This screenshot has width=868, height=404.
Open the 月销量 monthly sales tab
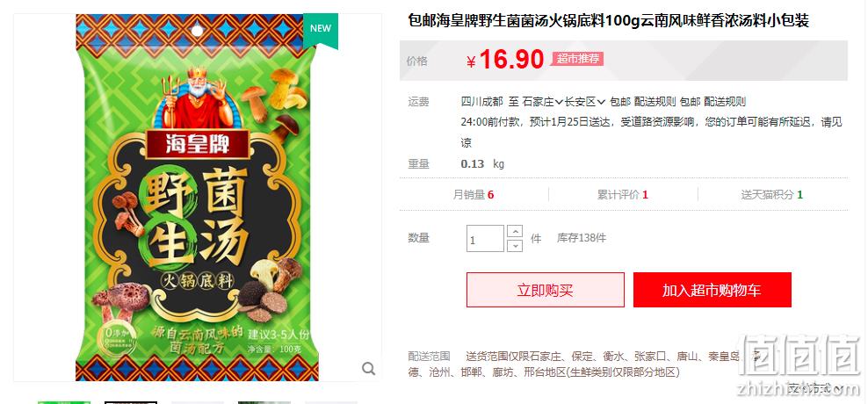[x=474, y=195]
